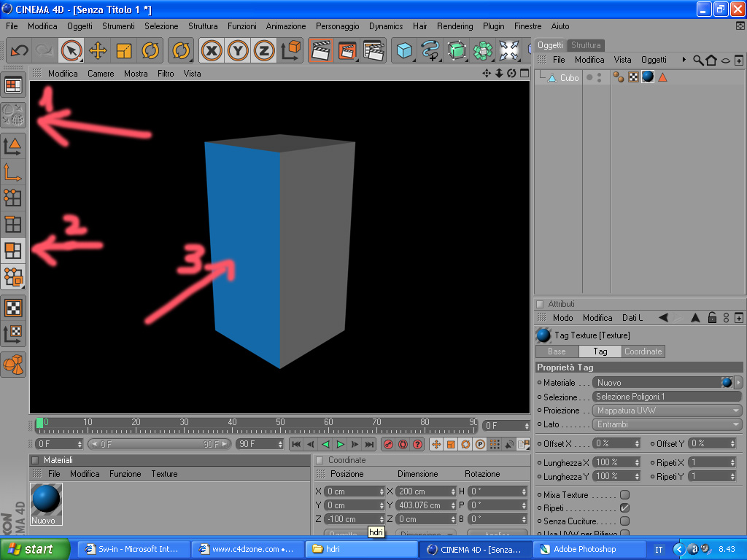Screen dimensions: 747x560
Task: Select the polygons mode icon
Action: [x=13, y=251]
